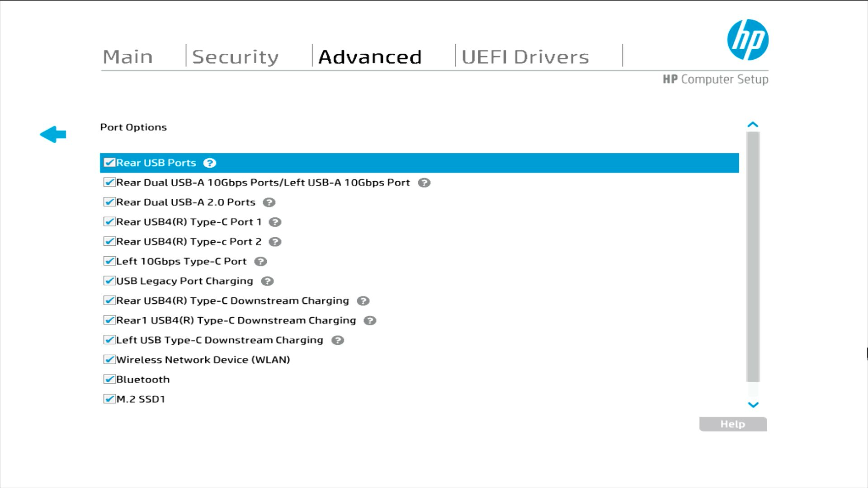Click the scroll down chevron
Image resolution: width=868 pixels, height=488 pixels.
click(x=753, y=405)
